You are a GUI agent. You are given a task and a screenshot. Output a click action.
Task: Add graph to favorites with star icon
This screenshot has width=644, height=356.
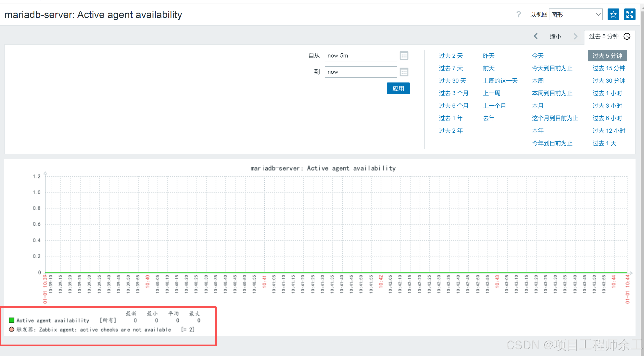point(613,14)
